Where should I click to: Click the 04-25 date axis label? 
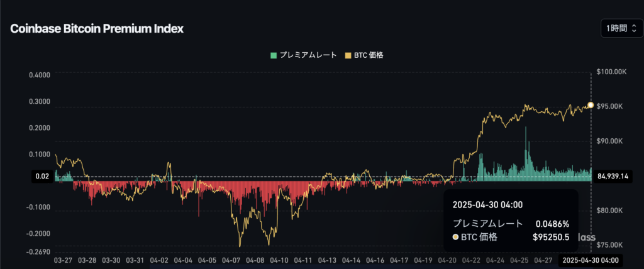coord(519,260)
